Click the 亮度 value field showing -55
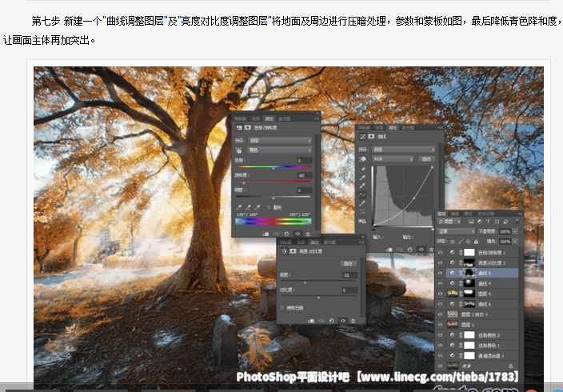563x392 pixels. 349,275
